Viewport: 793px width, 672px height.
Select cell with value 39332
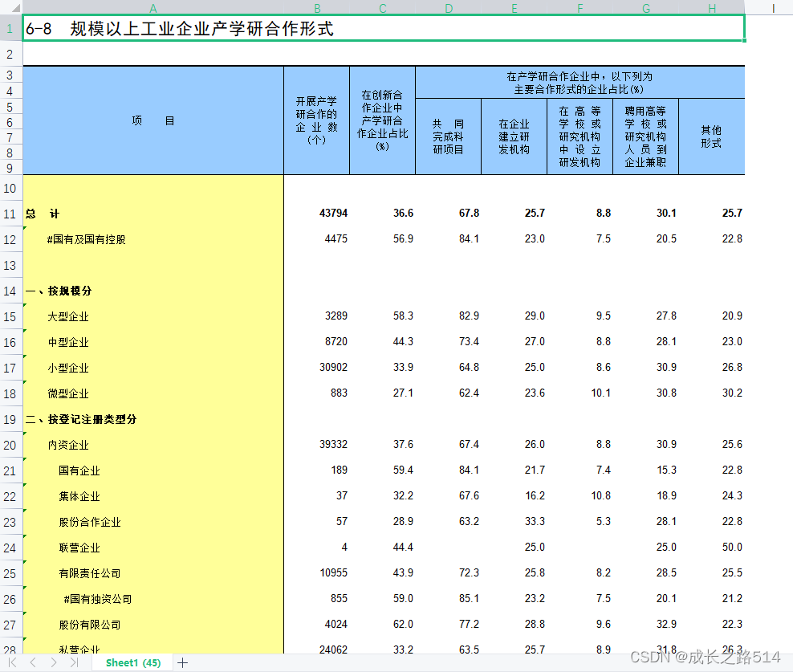[316, 444]
